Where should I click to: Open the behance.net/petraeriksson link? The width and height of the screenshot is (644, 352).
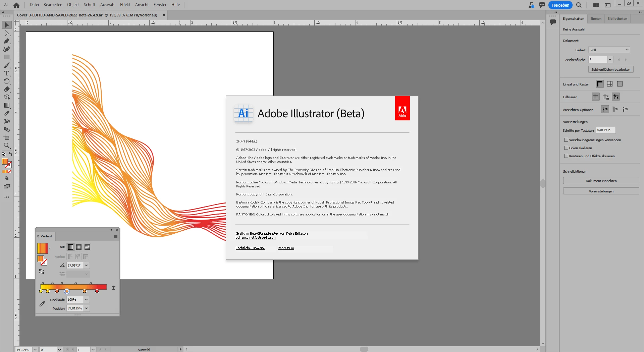pyautogui.click(x=256, y=238)
